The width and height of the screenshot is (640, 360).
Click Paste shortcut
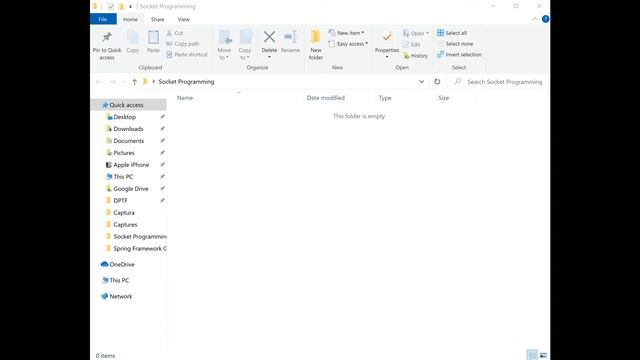(x=187, y=54)
